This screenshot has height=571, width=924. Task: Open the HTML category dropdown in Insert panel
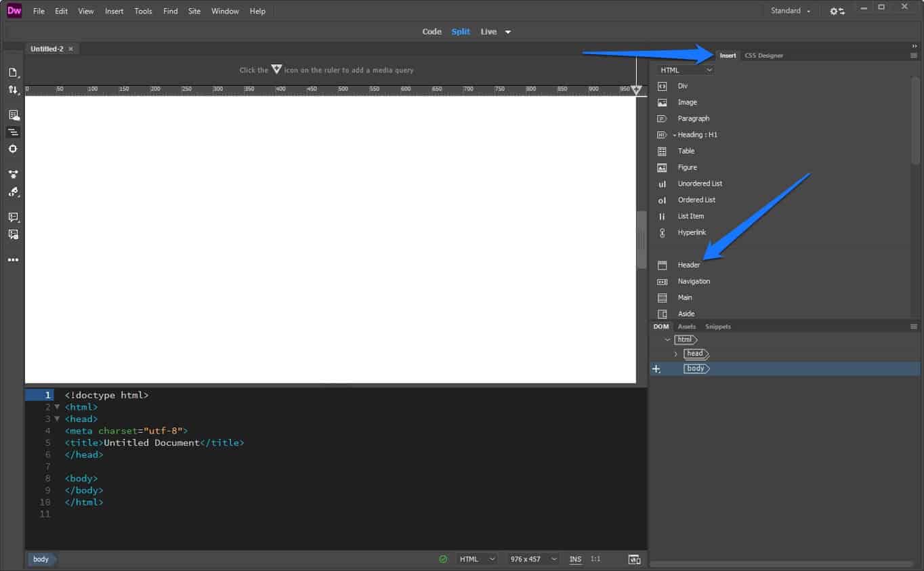point(684,70)
